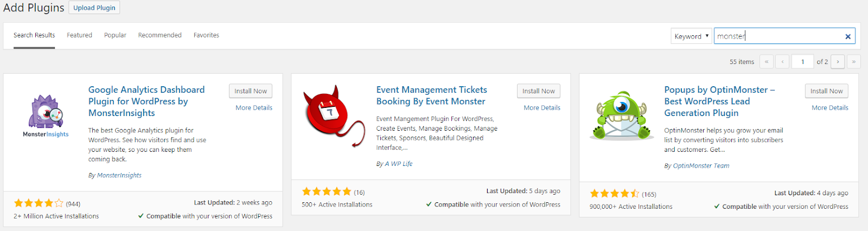Clear the search field with the X icon
The width and height of the screenshot is (868, 231).
click(x=848, y=36)
